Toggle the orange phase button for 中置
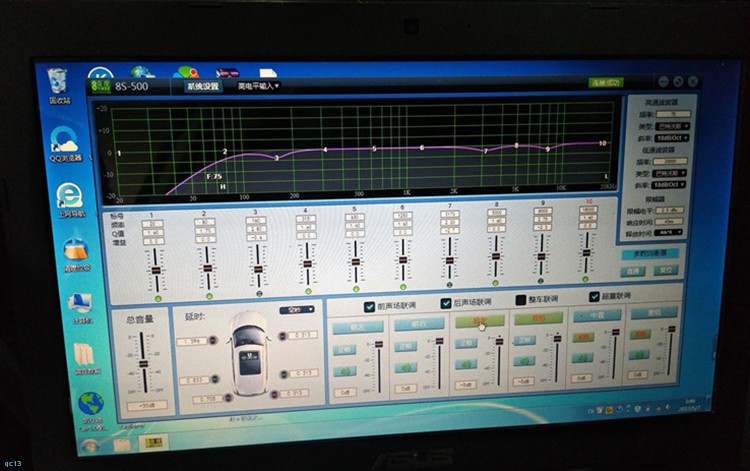This screenshot has height=471, width=750. coord(583,337)
